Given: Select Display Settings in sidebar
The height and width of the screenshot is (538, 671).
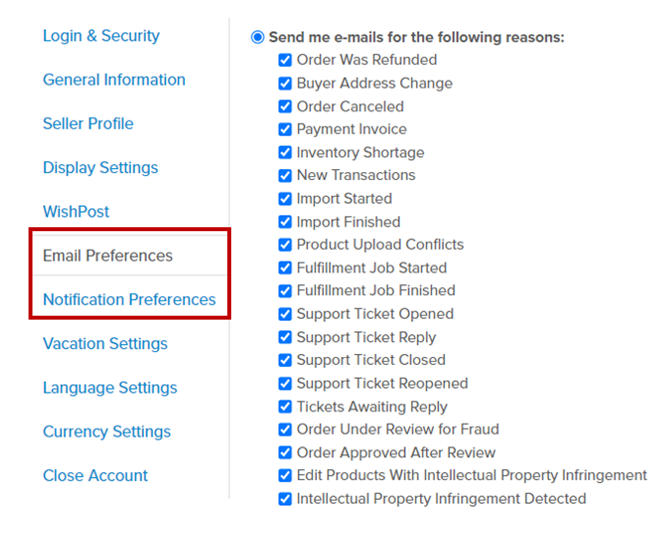Looking at the screenshot, I should [x=100, y=168].
